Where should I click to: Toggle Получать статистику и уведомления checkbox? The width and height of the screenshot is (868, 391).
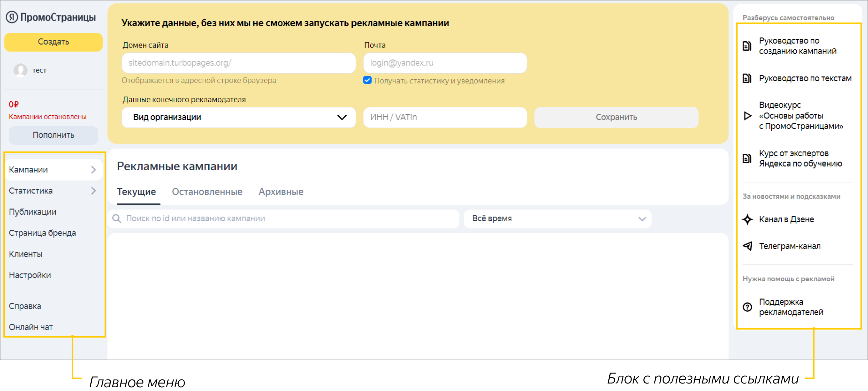(x=367, y=80)
